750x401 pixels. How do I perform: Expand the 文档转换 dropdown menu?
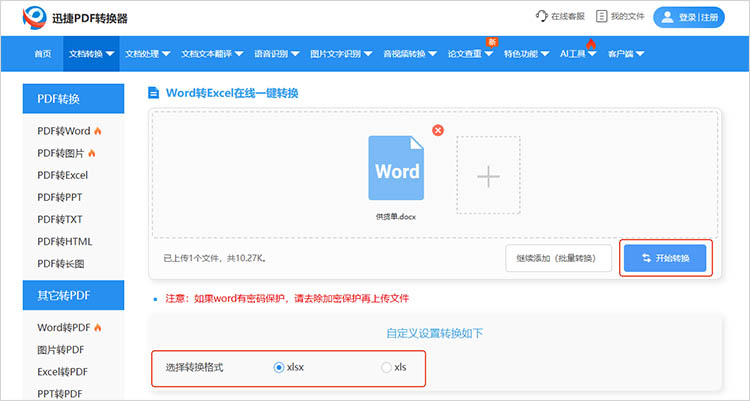click(91, 54)
